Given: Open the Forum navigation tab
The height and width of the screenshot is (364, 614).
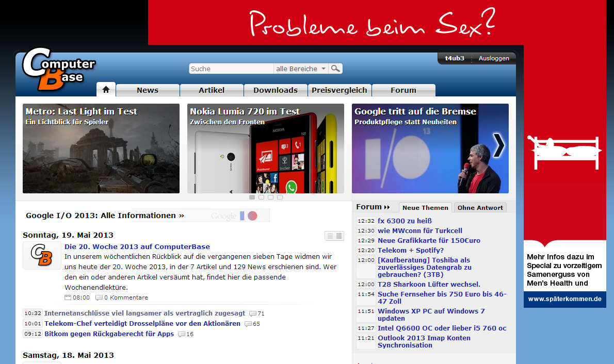Looking at the screenshot, I should [403, 90].
